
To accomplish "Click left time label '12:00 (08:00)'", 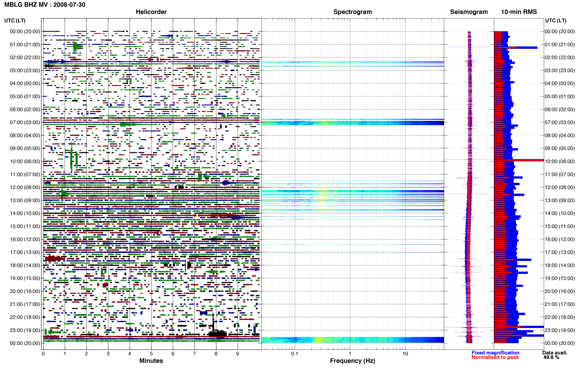I will click(25, 187).
